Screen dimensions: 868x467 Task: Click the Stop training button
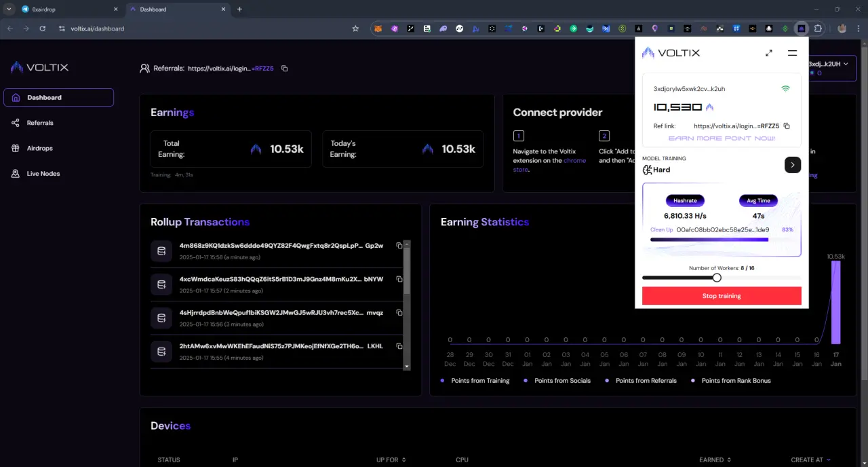(722, 296)
